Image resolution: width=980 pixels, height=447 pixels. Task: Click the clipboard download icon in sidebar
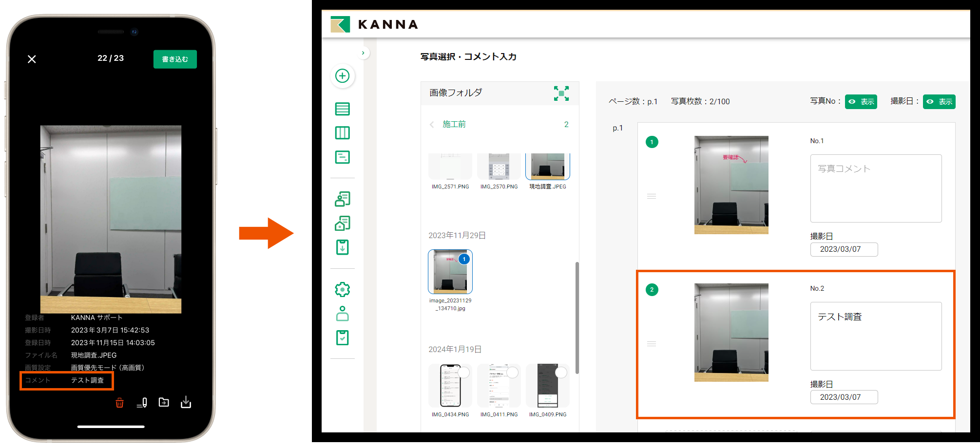pos(343,247)
